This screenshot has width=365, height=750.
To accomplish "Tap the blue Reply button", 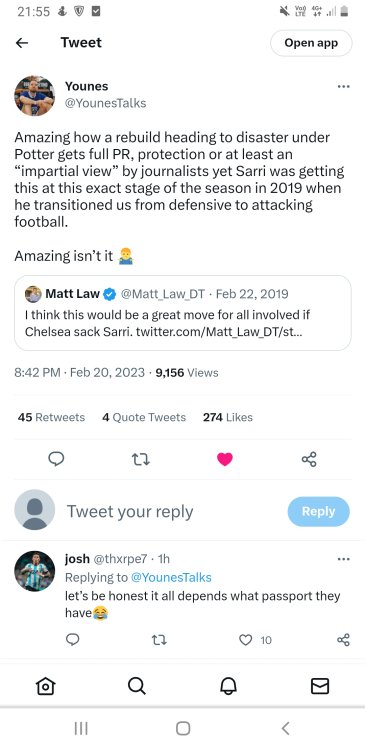I will 319,512.
